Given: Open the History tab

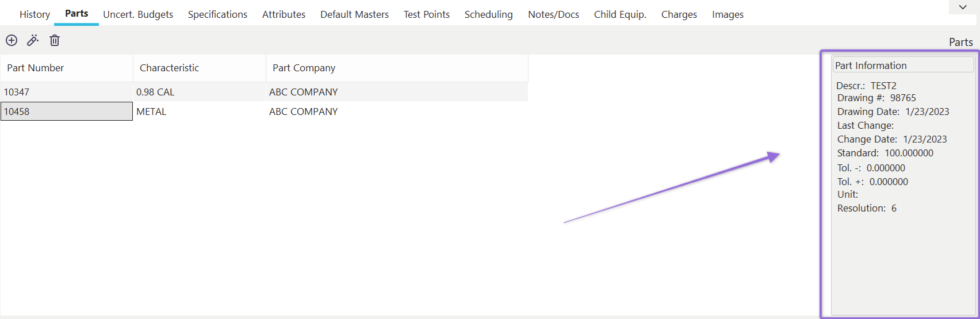Looking at the screenshot, I should (35, 14).
